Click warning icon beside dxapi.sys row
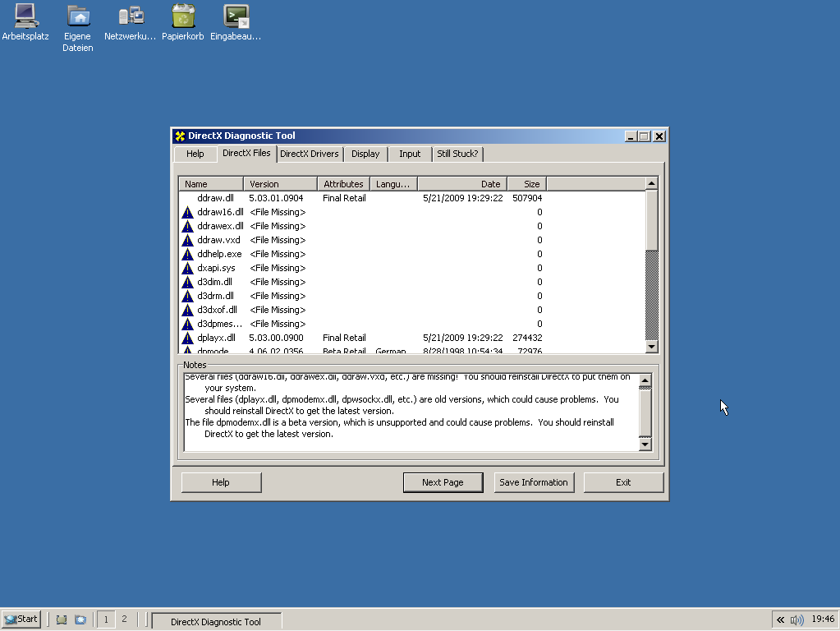Screen dimensions: 840x631 click(187, 269)
